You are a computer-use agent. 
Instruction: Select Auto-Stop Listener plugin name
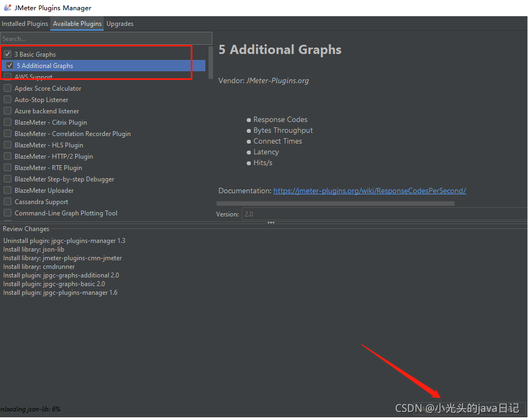click(42, 100)
